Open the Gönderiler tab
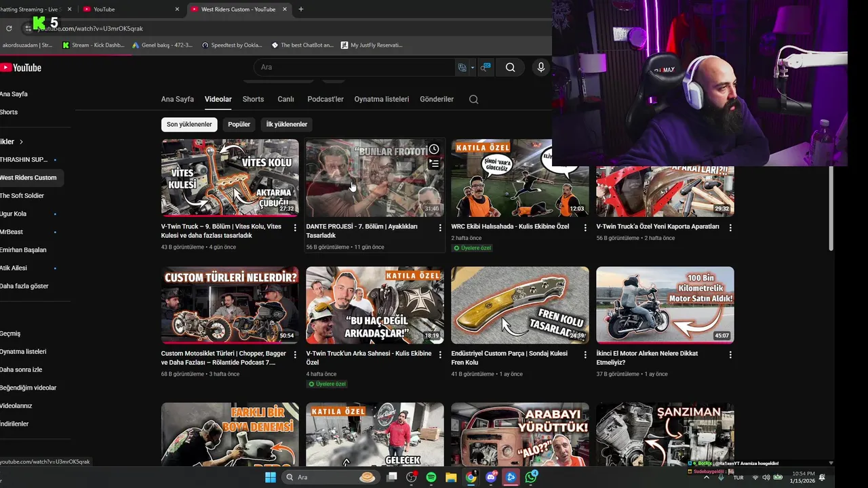 coord(437,99)
